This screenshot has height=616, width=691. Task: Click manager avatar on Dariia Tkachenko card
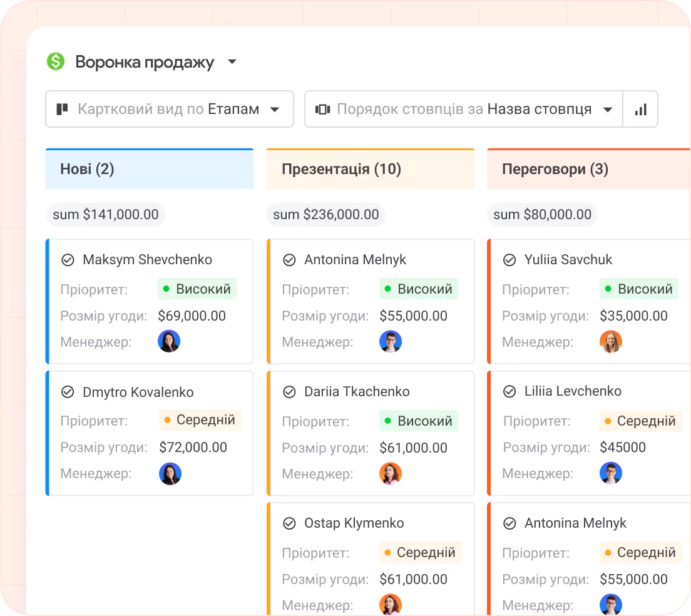[x=390, y=473]
